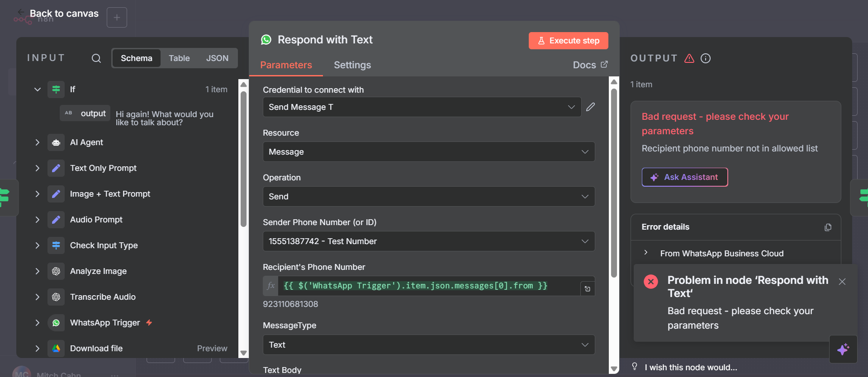
Task: Copy error details using the copy icon
Action: [828, 227]
